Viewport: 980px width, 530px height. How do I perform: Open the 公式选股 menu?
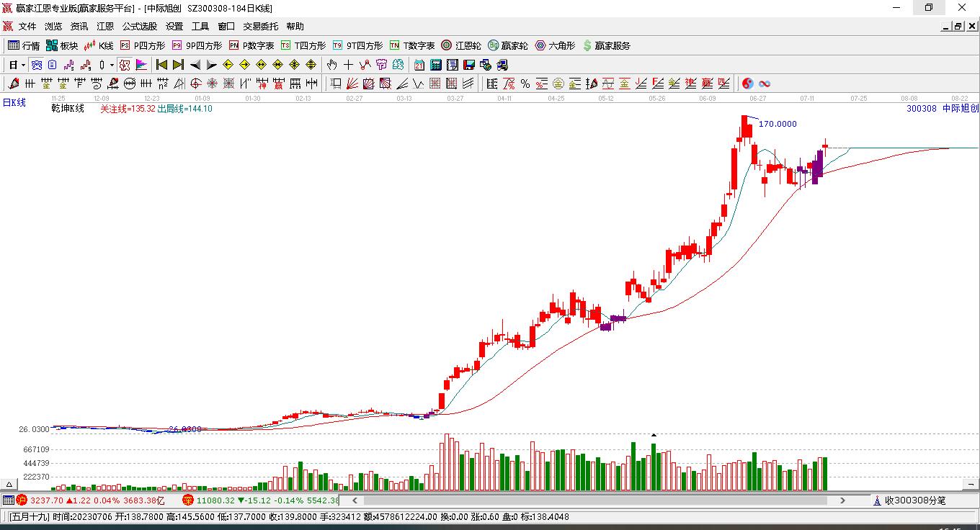pyautogui.click(x=140, y=27)
